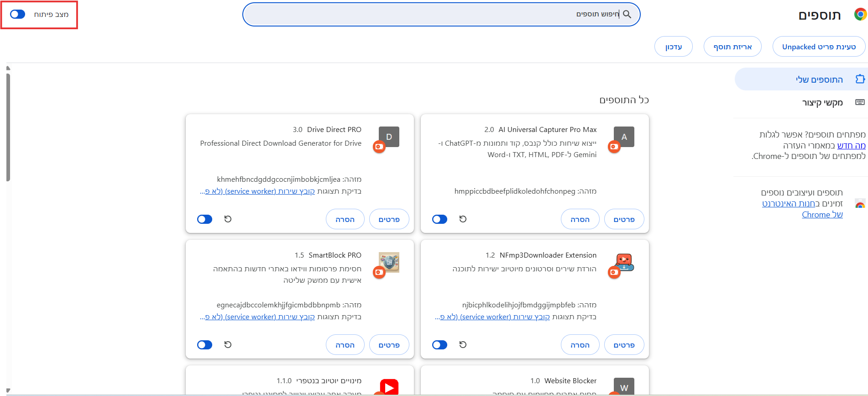The width and height of the screenshot is (868, 396).
Task: Click the scrollbar up arrow
Action: 8,68
